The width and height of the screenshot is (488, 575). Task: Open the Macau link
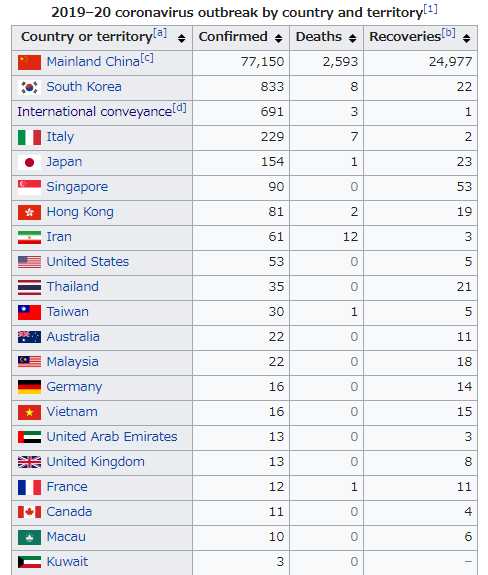click(66, 537)
